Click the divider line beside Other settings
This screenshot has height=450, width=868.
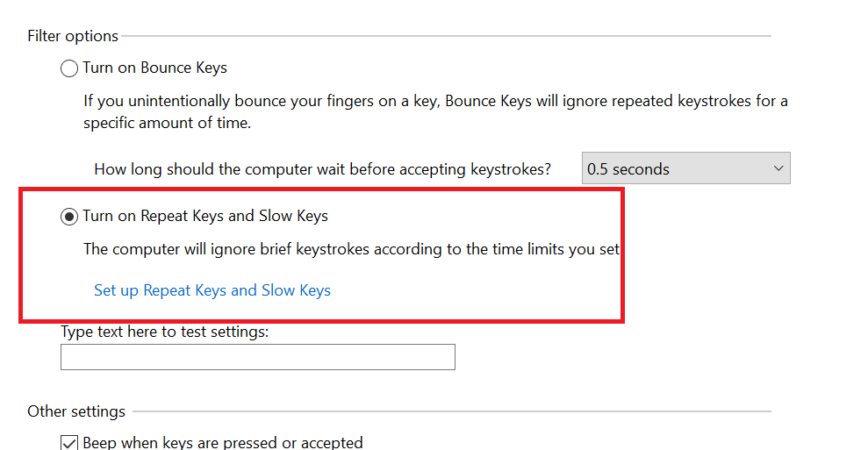pyautogui.click(x=452, y=411)
